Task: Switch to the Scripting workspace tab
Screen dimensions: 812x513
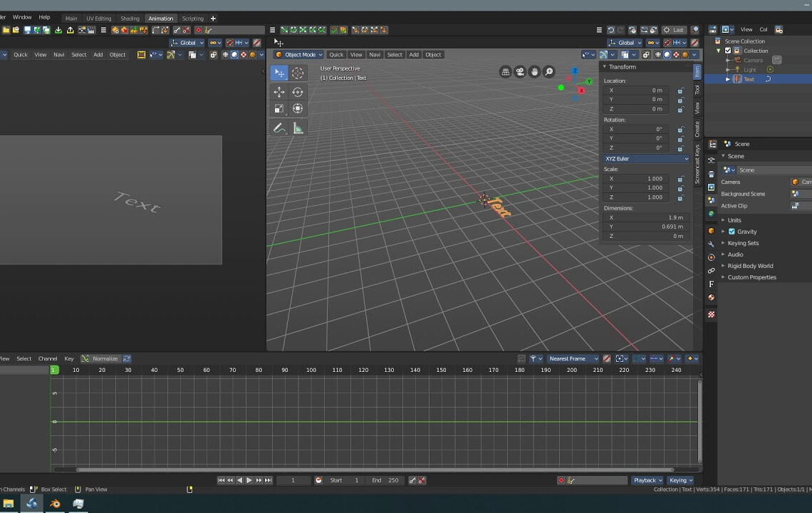Action: click(192, 19)
